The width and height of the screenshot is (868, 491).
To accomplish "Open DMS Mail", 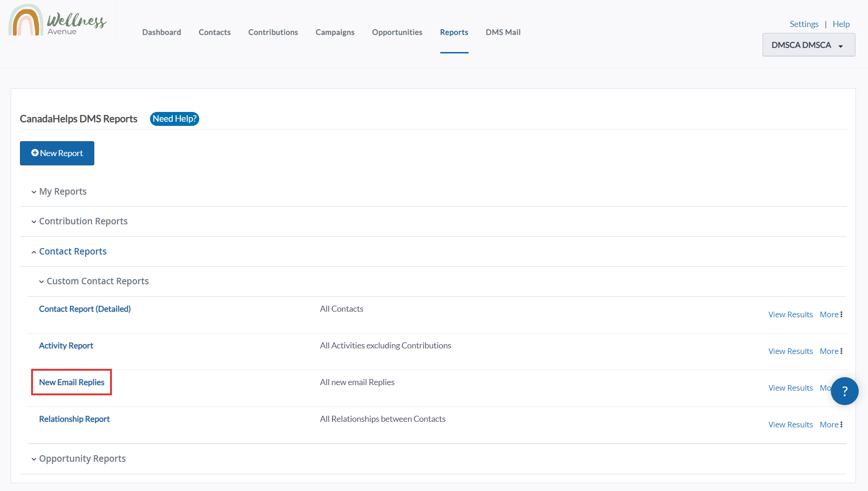I will click(x=503, y=32).
